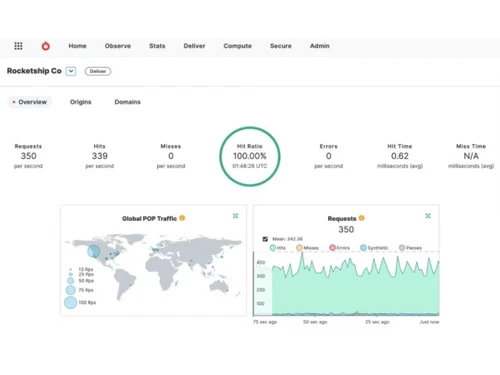Click the Deliver pill badge

point(98,71)
